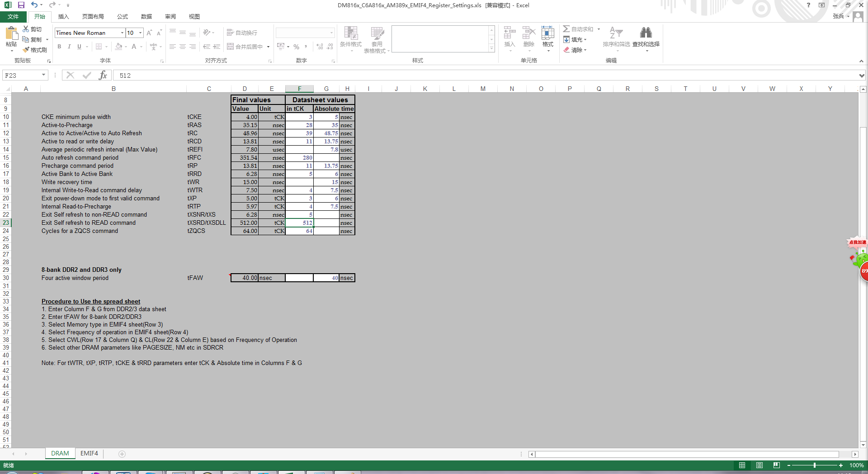
Task: Switch to the Page Layout (页面布局) tab
Action: (93, 17)
